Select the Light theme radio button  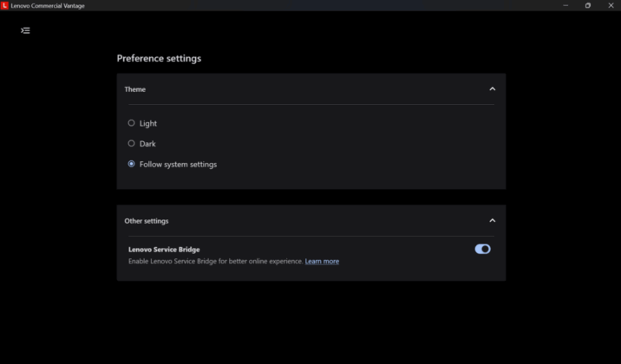pyautogui.click(x=131, y=123)
